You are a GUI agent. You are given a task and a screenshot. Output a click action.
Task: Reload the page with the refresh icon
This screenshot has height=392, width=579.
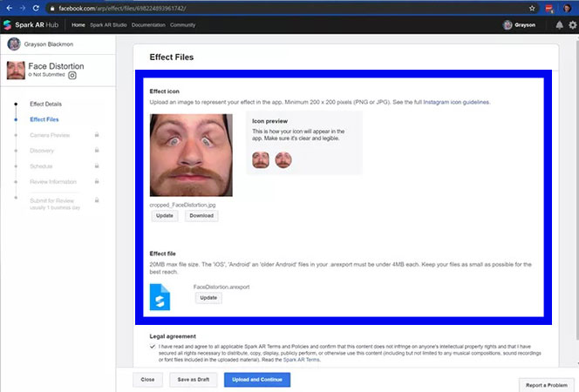[x=36, y=8]
